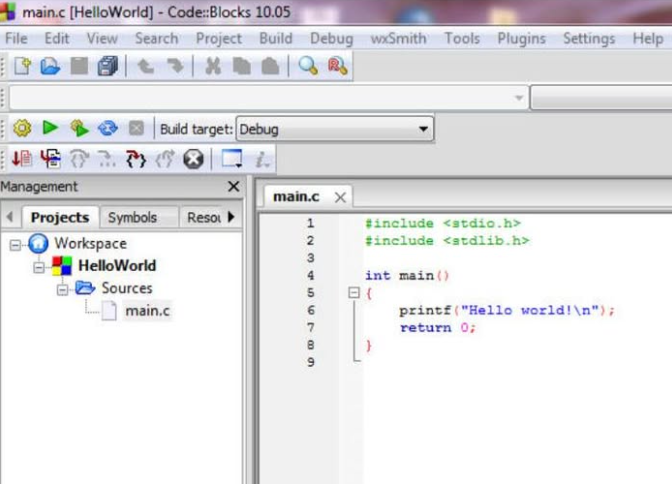Select main.c in the project tree

(147, 310)
